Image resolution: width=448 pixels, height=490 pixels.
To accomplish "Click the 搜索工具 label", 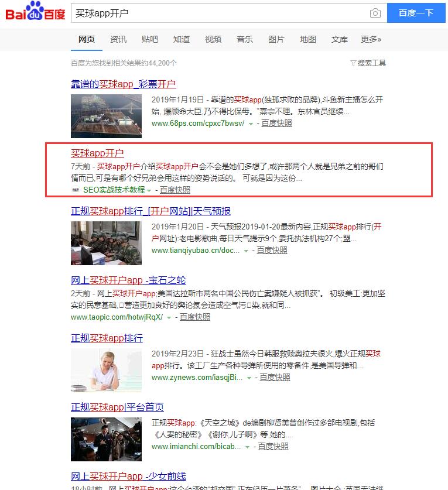I will (x=372, y=63).
